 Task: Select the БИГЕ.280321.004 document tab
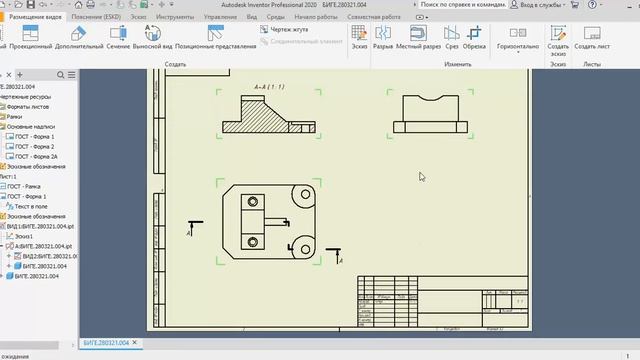(x=106, y=343)
